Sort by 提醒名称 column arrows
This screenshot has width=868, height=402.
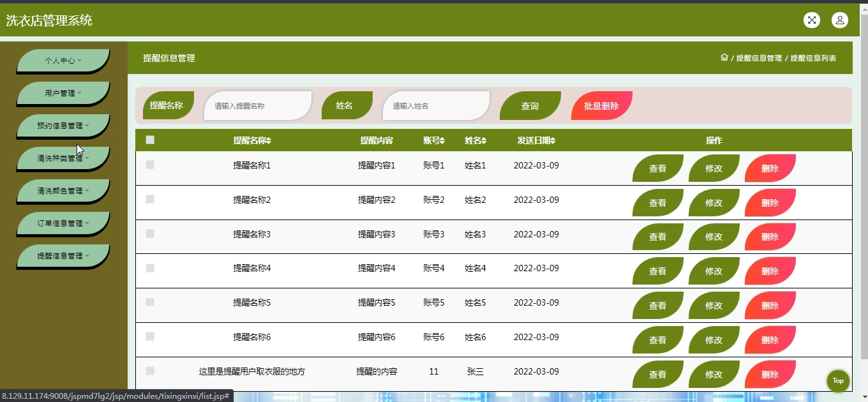pyautogui.click(x=269, y=141)
